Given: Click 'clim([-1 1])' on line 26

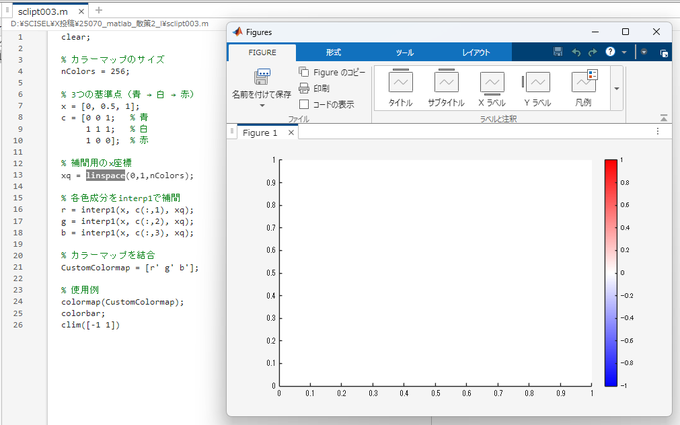Looking at the screenshot, I should pos(90,325).
